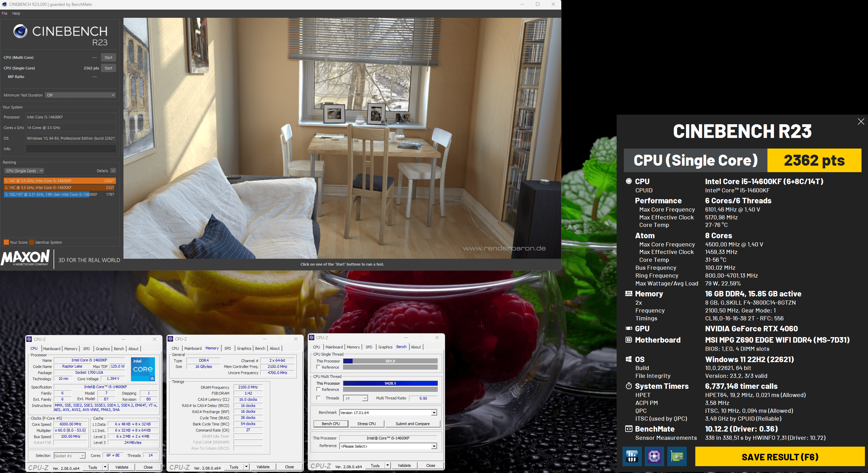Enable Reference under CPU Single Thread
868x473 pixels.
point(318,367)
